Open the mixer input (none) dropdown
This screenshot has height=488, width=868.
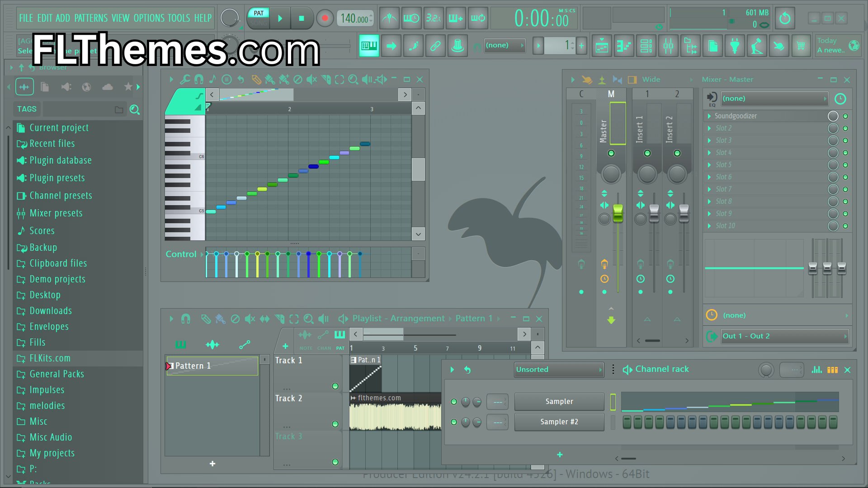coord(774,99)
